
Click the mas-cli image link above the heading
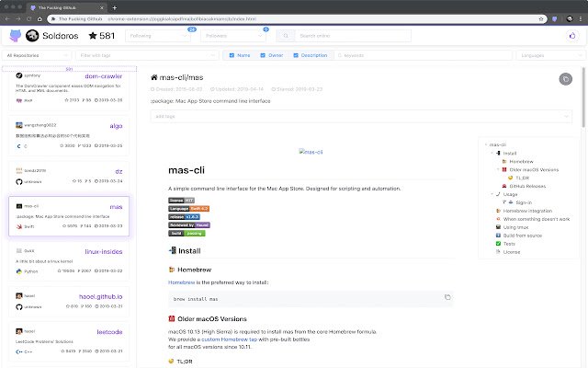(311, 152)
